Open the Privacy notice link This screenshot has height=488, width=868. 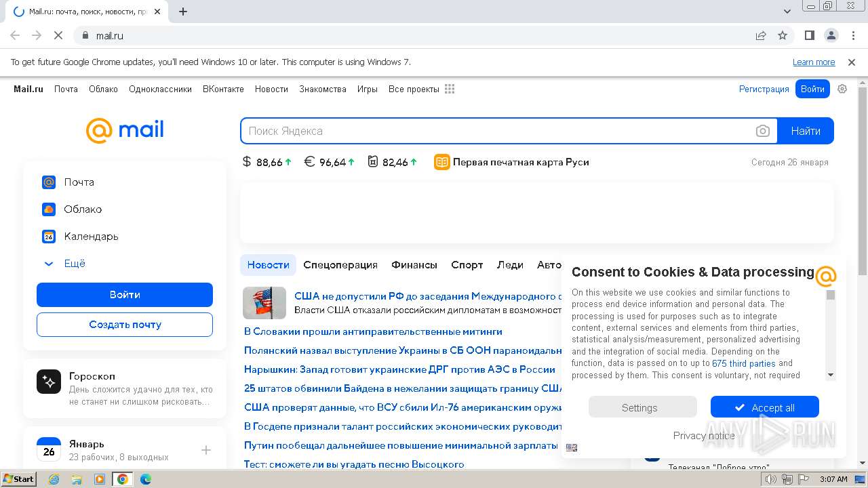[x=704, y=436]
